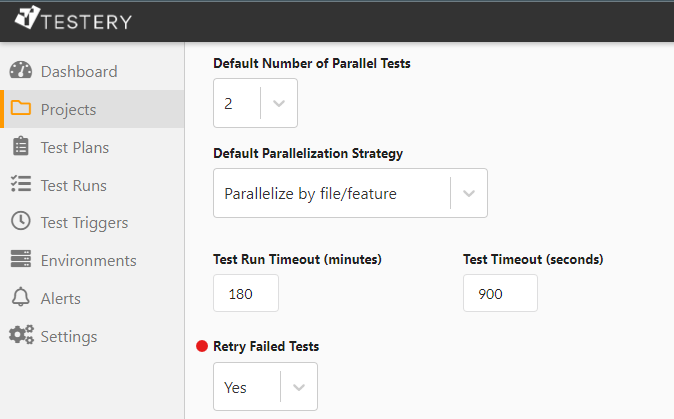Focus the Test Timeout seconds field

pos(500,293)
